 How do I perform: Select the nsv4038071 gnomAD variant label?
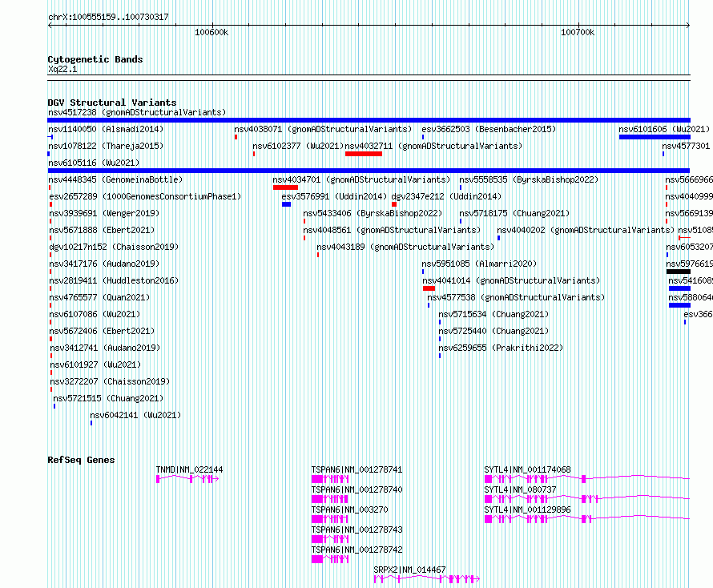(323, 129)
